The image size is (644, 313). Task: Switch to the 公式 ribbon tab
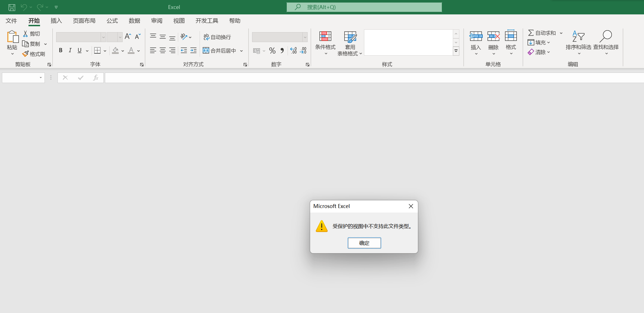112,21
